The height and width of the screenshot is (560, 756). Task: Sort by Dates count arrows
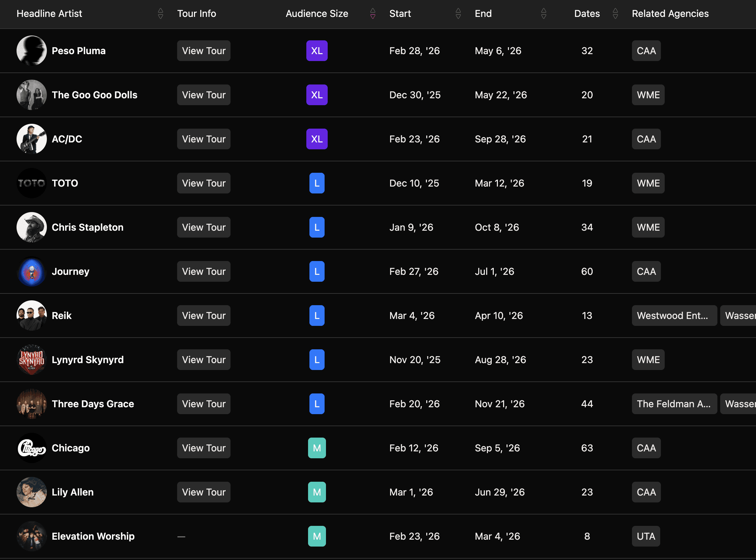(615, 14)
